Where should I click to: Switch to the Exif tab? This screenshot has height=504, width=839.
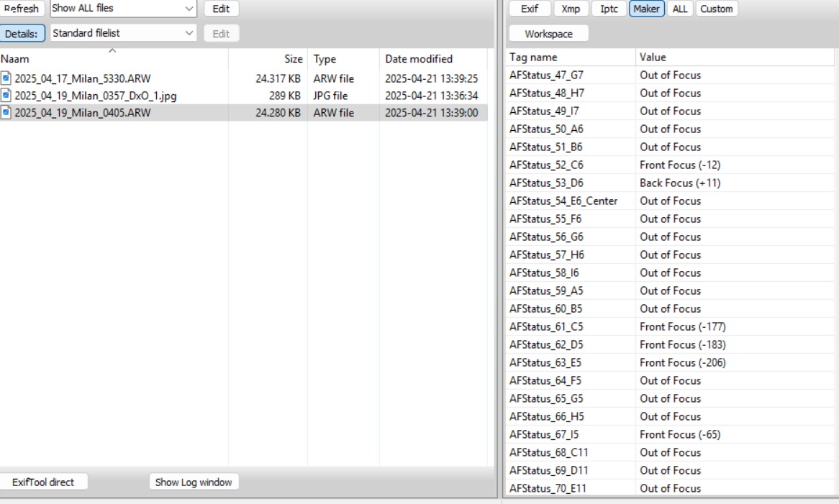tap(529, 9)
